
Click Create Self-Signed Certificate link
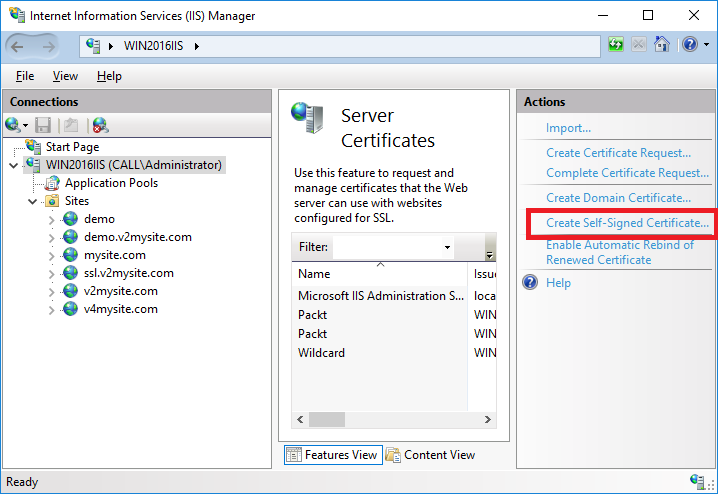627,223
